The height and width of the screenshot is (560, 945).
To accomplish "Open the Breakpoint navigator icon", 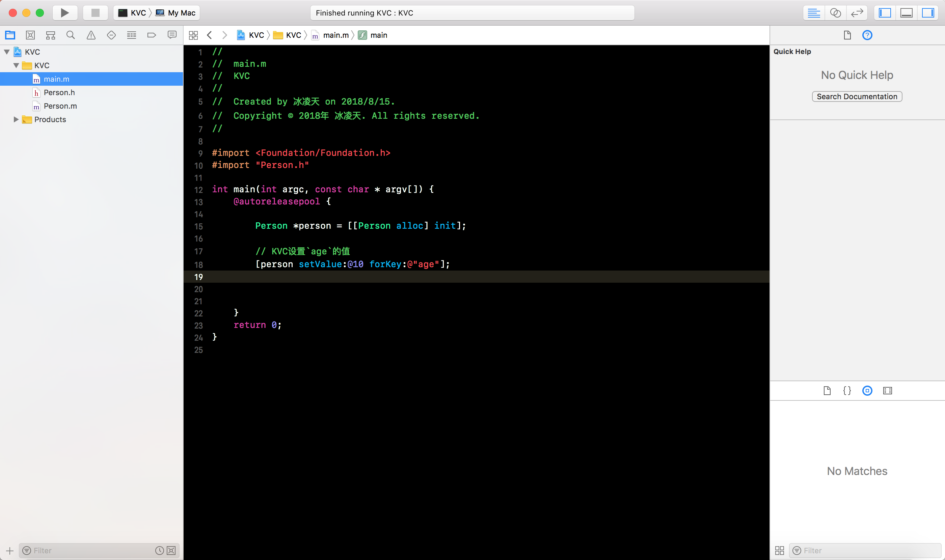I will coord(152,35).
